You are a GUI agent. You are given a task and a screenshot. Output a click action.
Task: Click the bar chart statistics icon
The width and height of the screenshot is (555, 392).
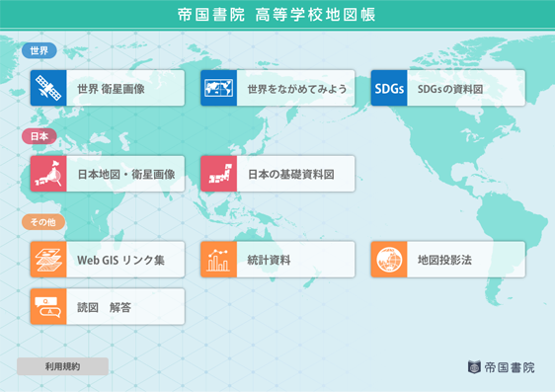click(219, 260)
